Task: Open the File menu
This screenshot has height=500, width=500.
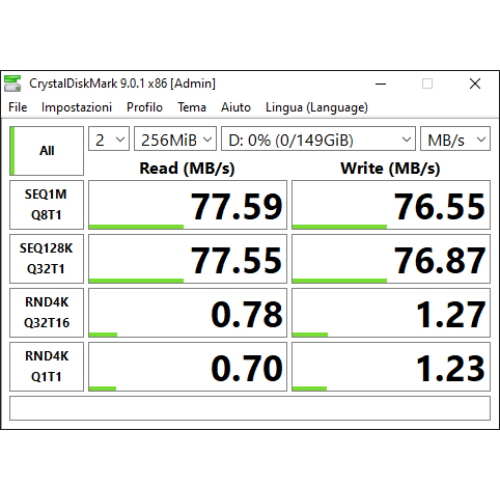Action: tap(18, 107)
